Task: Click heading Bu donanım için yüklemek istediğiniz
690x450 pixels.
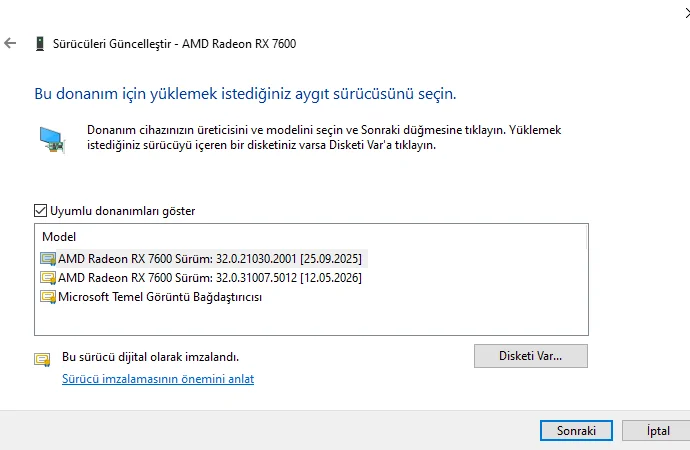Action: (x=245, y=94)
